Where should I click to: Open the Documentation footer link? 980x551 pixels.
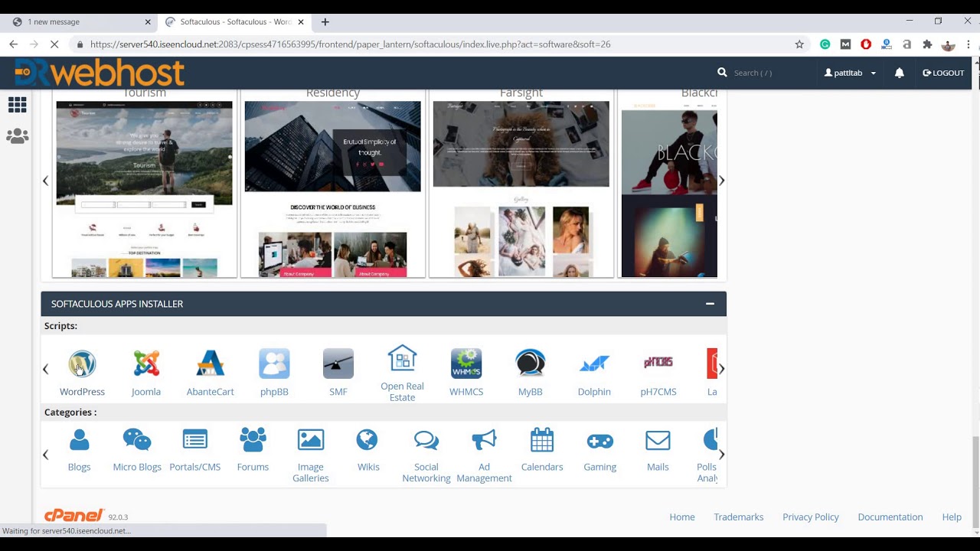pyautogui.click(x=890, y=517)
